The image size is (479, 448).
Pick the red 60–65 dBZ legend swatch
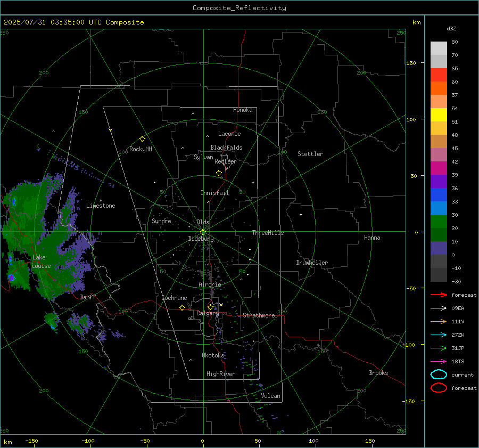coord(439,75)
